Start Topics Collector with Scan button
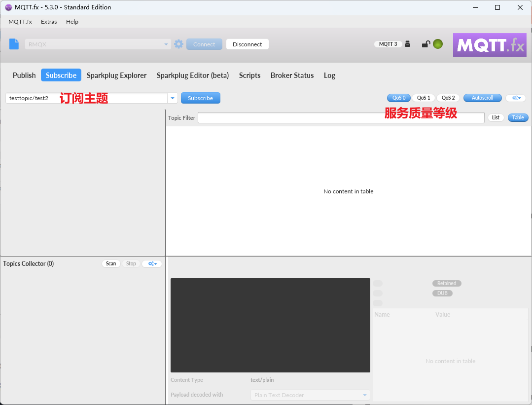Screen dimensions: 532x405 click(x=111, y=263)
